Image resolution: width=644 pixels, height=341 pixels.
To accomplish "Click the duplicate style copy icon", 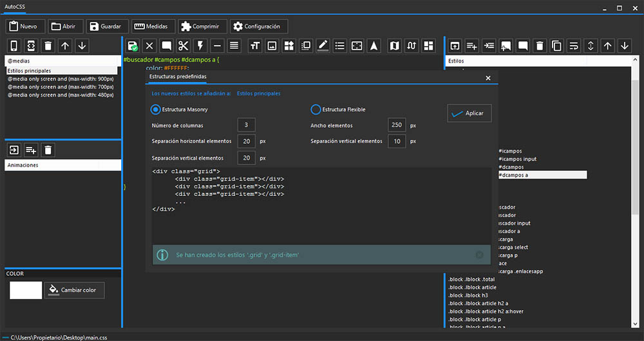I will (556, 46).
